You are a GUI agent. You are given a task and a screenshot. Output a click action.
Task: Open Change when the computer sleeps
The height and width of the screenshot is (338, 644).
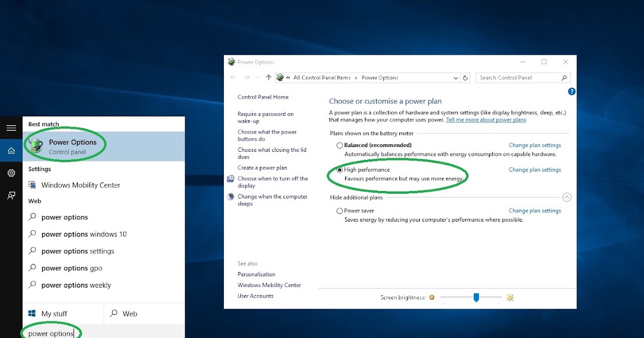[x=273, y=200]
